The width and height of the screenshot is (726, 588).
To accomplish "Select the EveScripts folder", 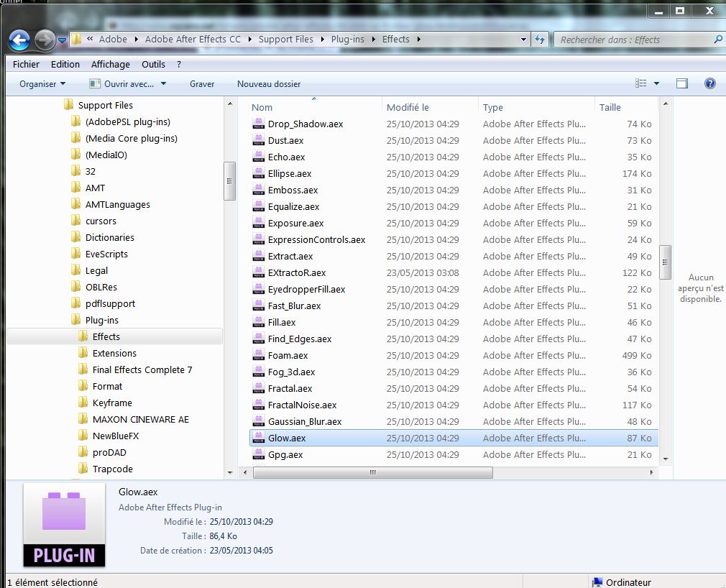I will click(x=106, y=254).
